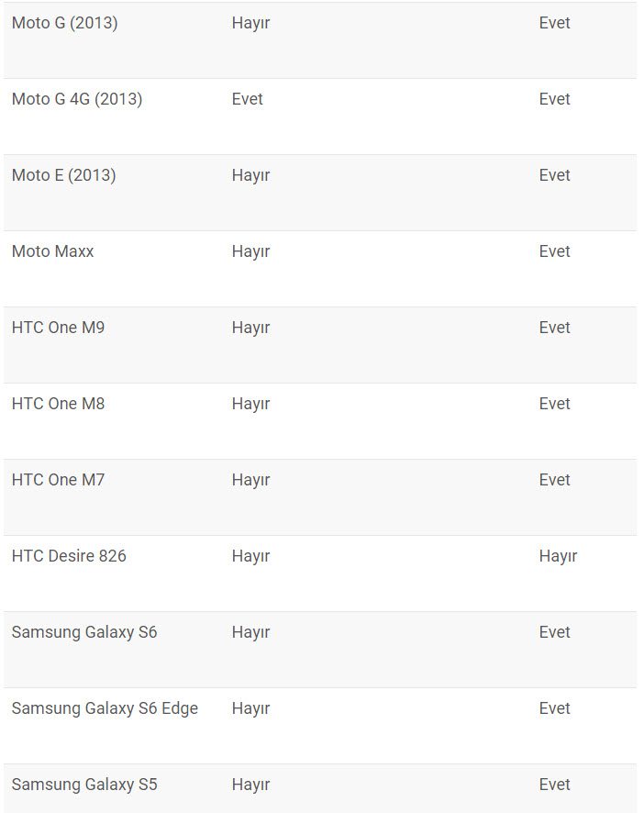
Task: Click the Moto E (2013) device name
Action: pos(63,175)
